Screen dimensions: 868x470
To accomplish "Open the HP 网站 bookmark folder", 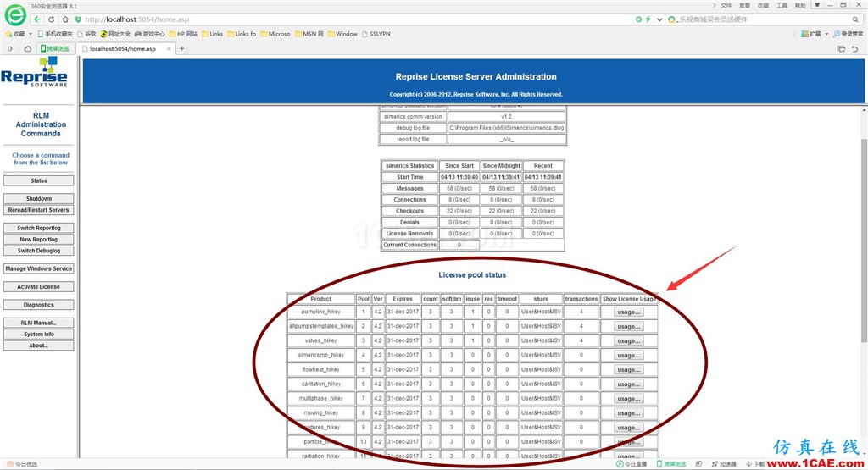I will [x=183, y=34].
